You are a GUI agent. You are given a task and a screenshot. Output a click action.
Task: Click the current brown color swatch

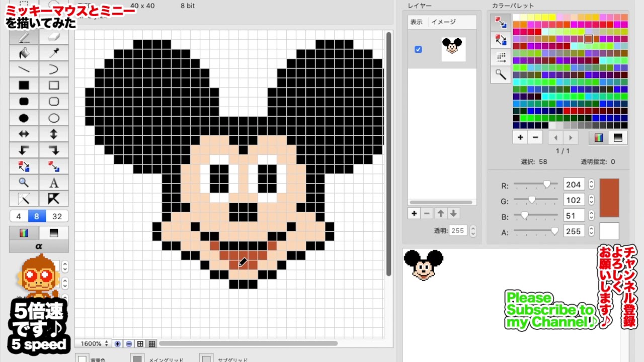tap(609, 198)
